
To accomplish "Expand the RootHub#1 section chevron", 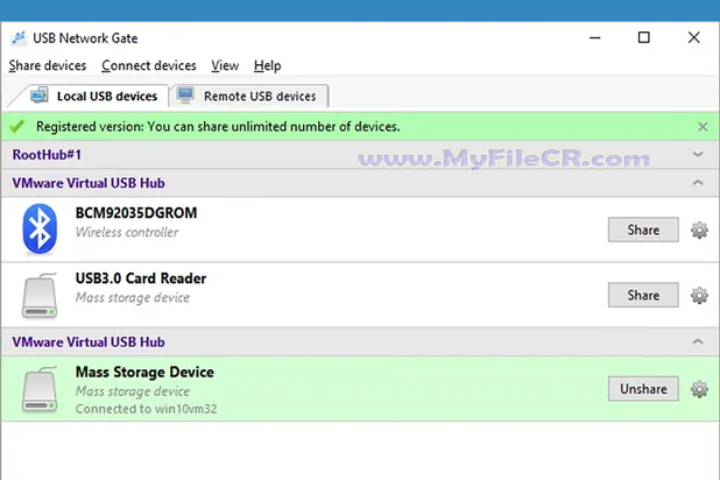I will point(698,154).
